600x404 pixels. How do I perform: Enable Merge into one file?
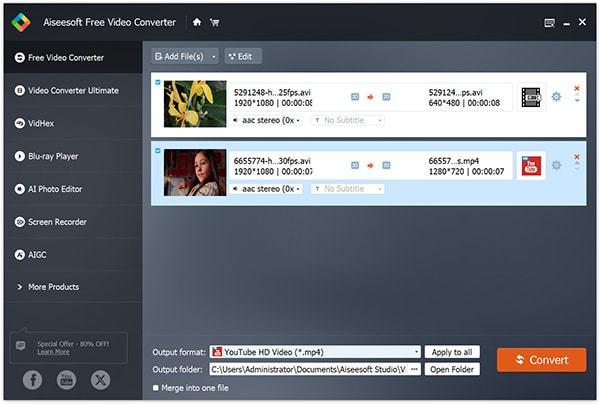[156, 388]
